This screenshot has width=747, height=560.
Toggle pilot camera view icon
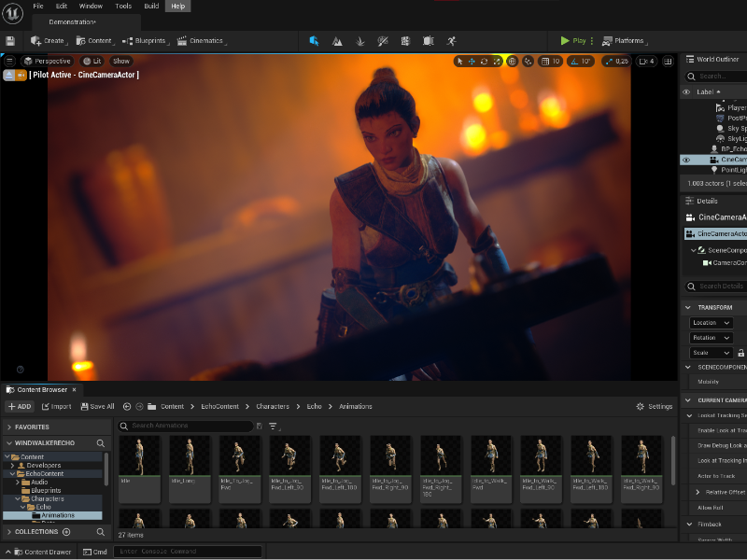[21, 76]
